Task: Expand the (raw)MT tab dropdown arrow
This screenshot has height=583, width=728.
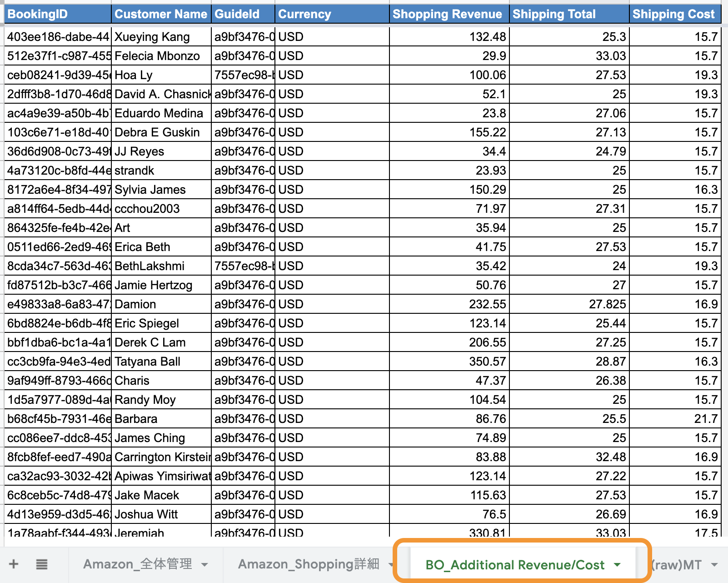Action: tap(714, 565)
